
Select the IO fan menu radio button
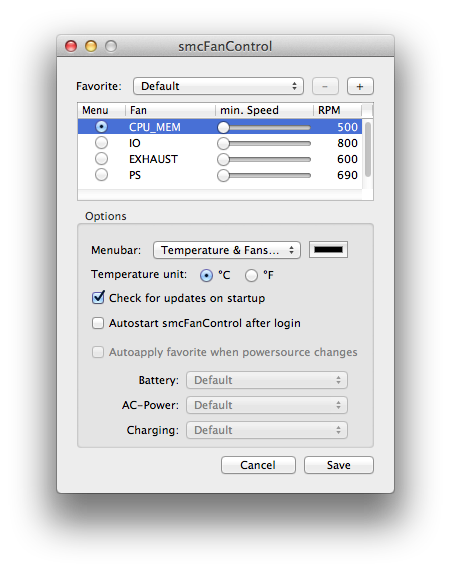pyautogui.click(x=101, y=143)
